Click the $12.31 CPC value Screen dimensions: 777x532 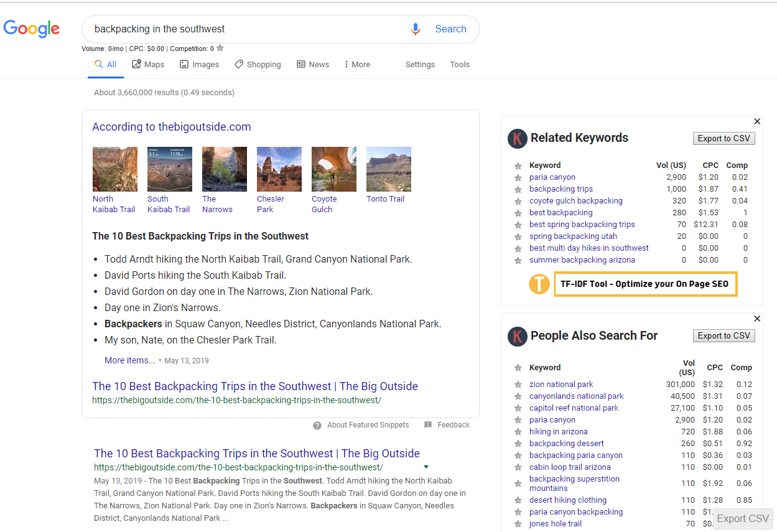pyautogui.click(x=706, y=225)
